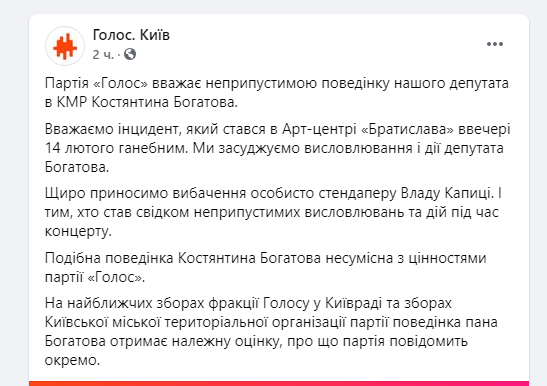Click the globe public audience icon

point(130,54)
